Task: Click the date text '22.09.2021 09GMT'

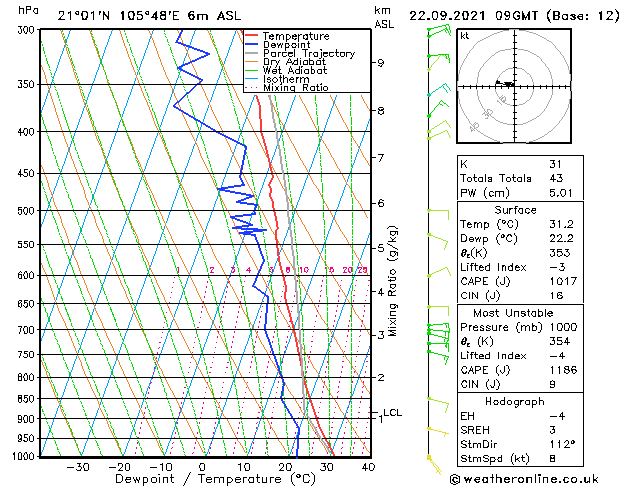Action: click(473, 16)
